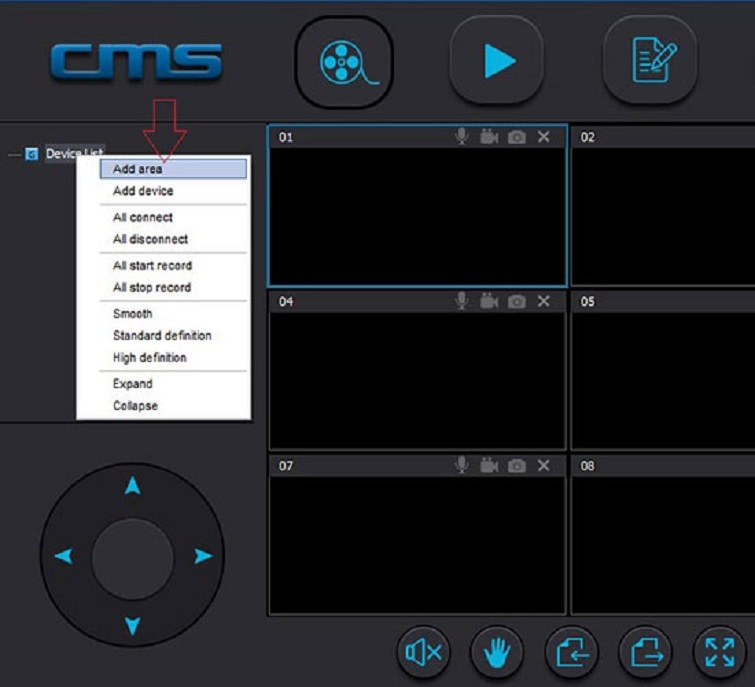Viewport: 755px width, 687px height.
Task: Toggle the microphone in window 07
Action: [462, 465]
